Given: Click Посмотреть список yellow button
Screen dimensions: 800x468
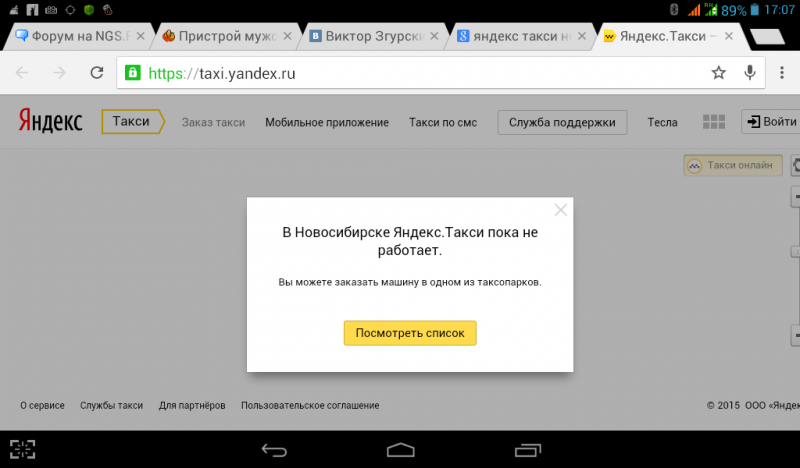Looking at the screenshot, I should click(410, 333).
